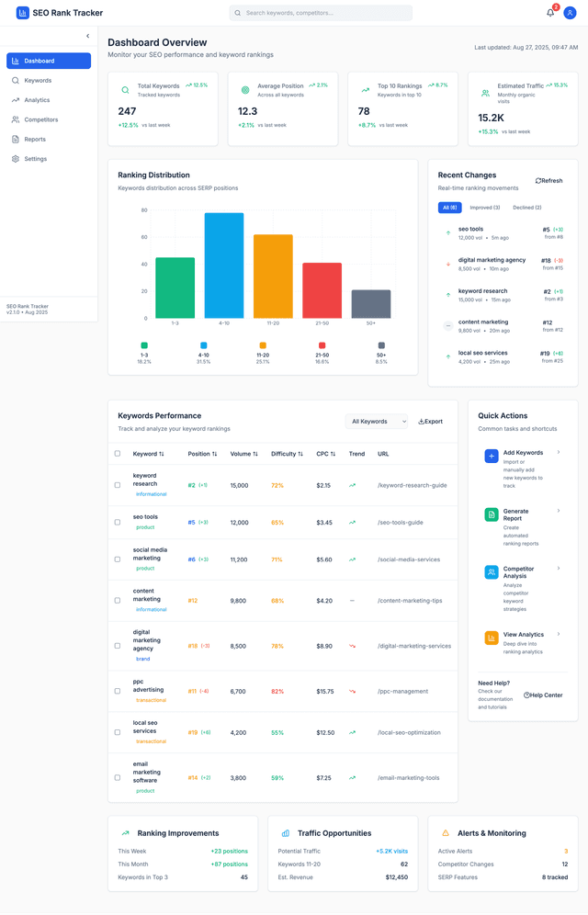The height and width of the screenshot is (915, 588).
Task: Sort the table by Volume column
Action: coord(243,454)
